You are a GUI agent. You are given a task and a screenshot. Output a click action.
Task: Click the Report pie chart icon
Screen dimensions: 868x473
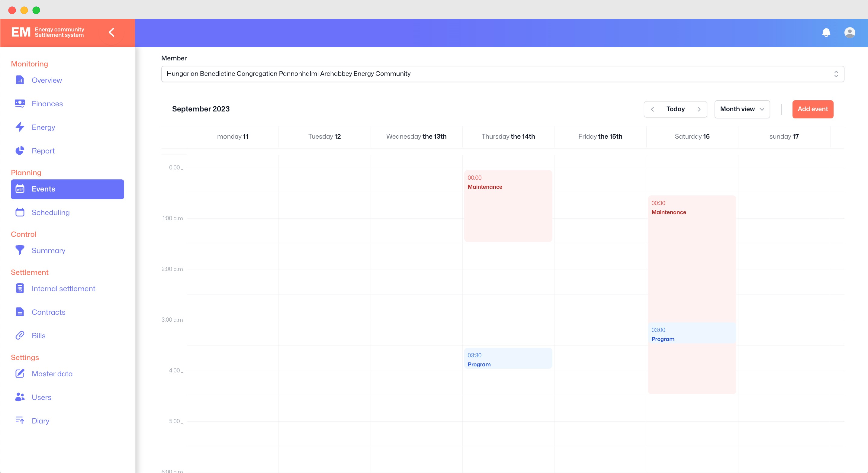tap(20, 151)
